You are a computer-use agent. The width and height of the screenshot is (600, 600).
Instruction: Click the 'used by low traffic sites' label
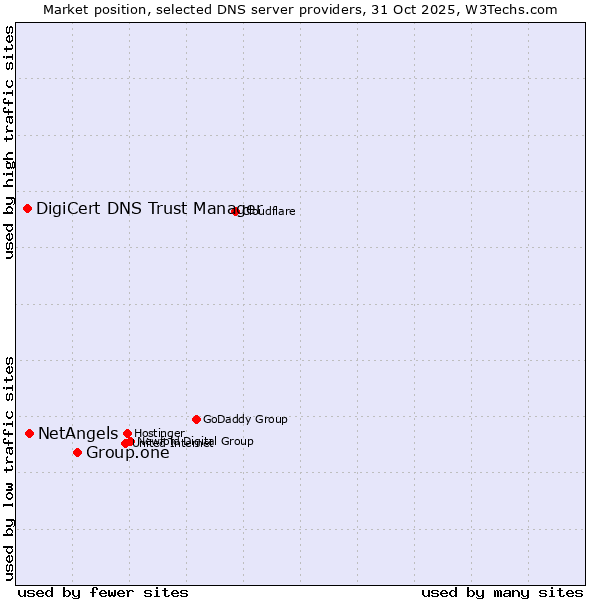[9, 467]
